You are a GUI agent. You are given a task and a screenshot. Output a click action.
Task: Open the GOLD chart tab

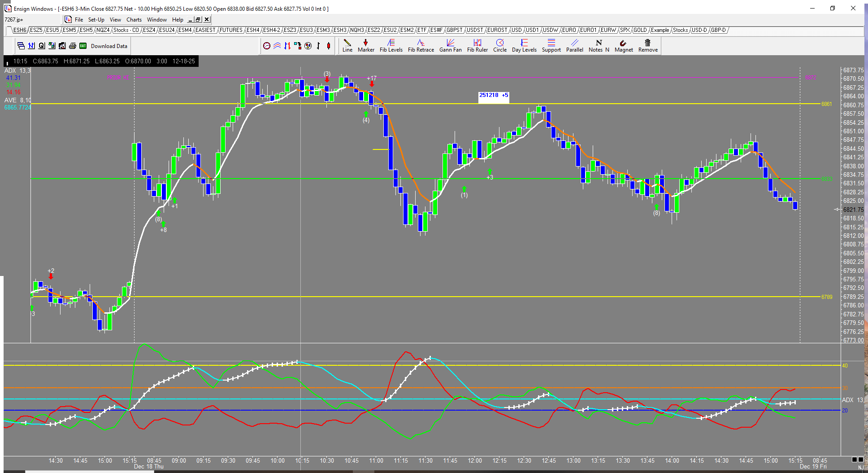640,30
